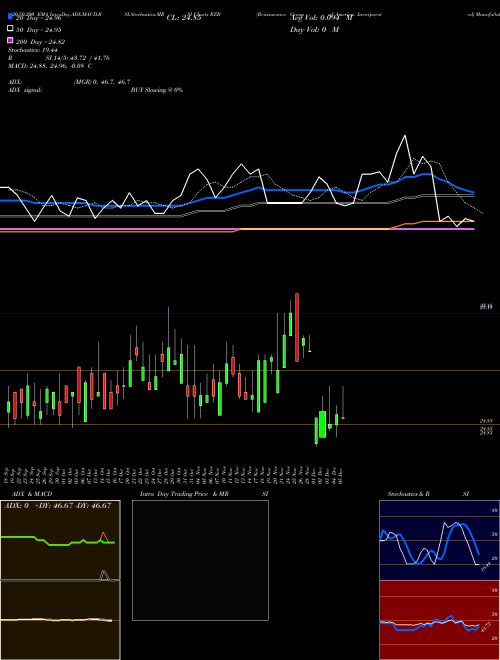
Task: Click the tall red candlestick at chart peak
Action: pyautogui.click(x=297, y=327)
